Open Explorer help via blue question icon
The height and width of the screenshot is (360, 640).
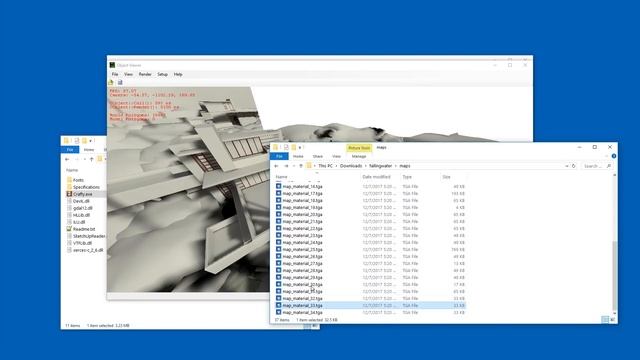[x=613, y=156]
